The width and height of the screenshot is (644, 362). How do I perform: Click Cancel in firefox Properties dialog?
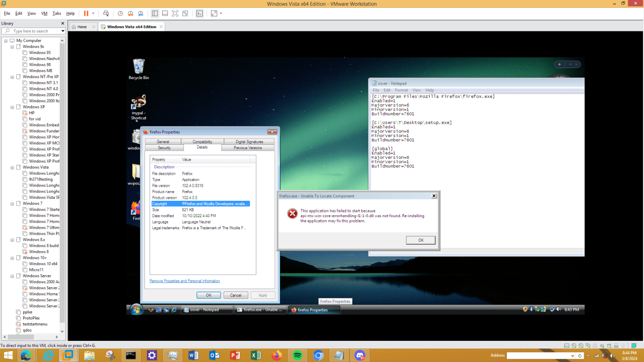pos(236,295)
